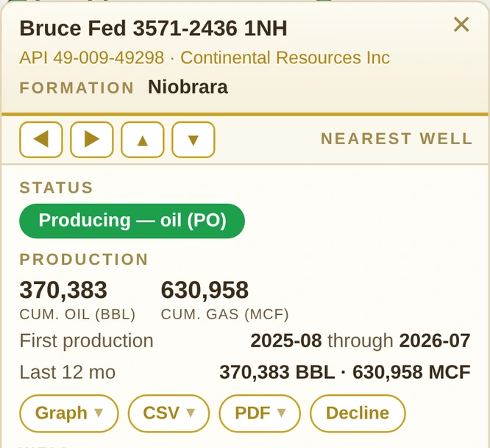Expand the CSV export dropdown
Screen dimensions: 490x448
click(168, 413)
